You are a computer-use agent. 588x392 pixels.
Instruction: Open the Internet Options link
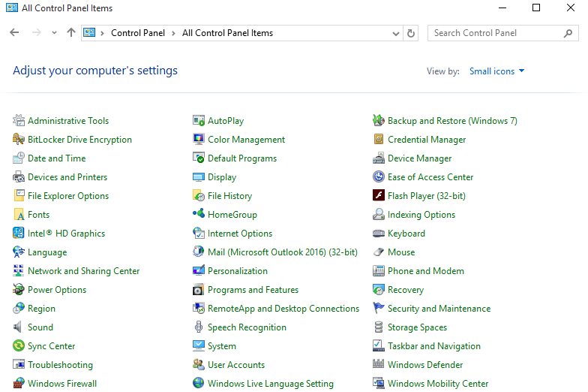click(x=240, y=234)
